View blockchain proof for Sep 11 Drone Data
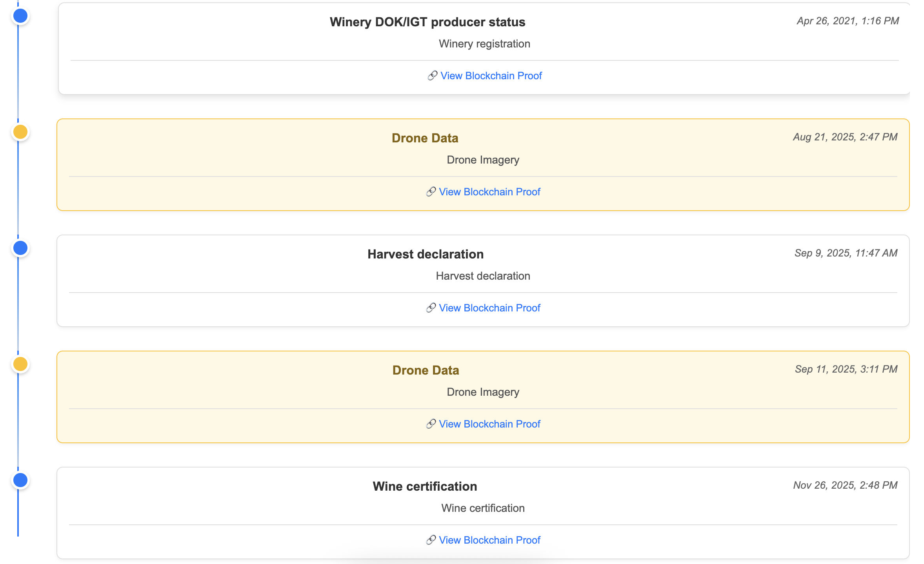This screenshot has height=564, width=924. (x=489, y=424)
